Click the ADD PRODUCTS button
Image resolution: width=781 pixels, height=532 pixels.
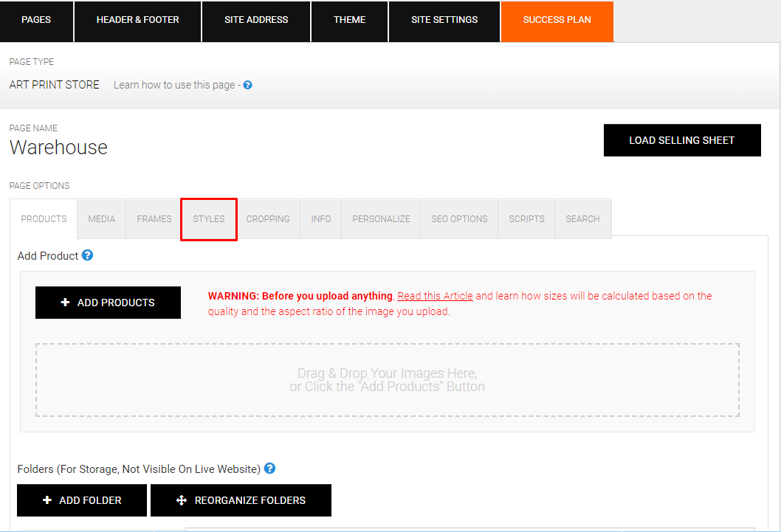(x=108, y=303)
